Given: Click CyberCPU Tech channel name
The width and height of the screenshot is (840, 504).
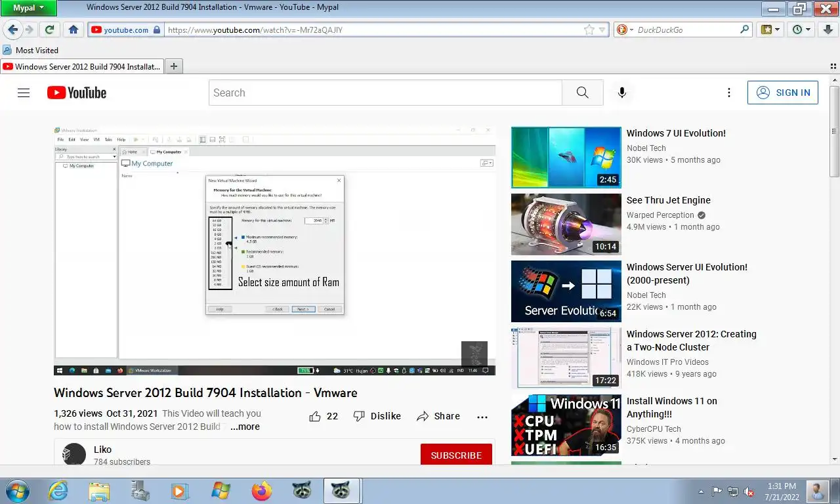Looking at the screenshot, I should point(654,429).
